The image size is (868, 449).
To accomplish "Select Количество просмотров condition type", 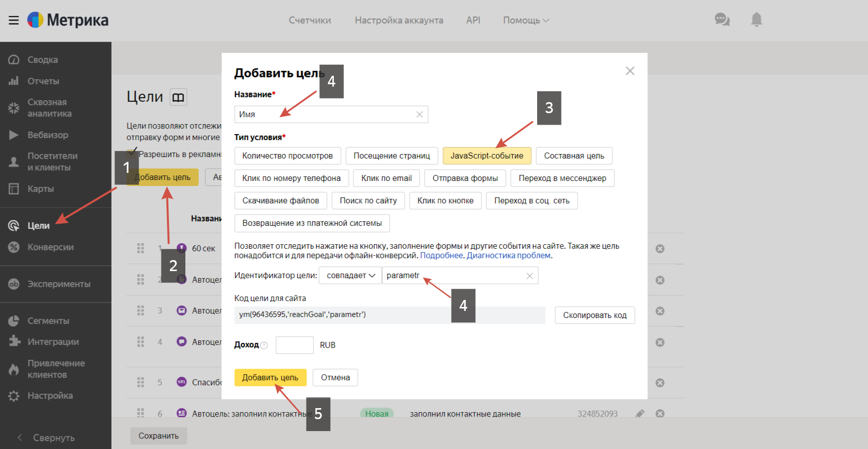I will (x=288, y=155).
